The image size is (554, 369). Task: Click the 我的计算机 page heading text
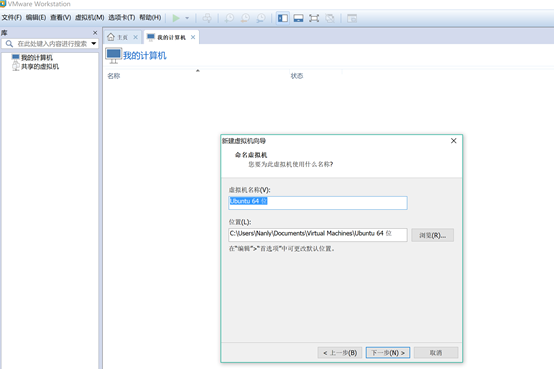(x=145, y=56)
